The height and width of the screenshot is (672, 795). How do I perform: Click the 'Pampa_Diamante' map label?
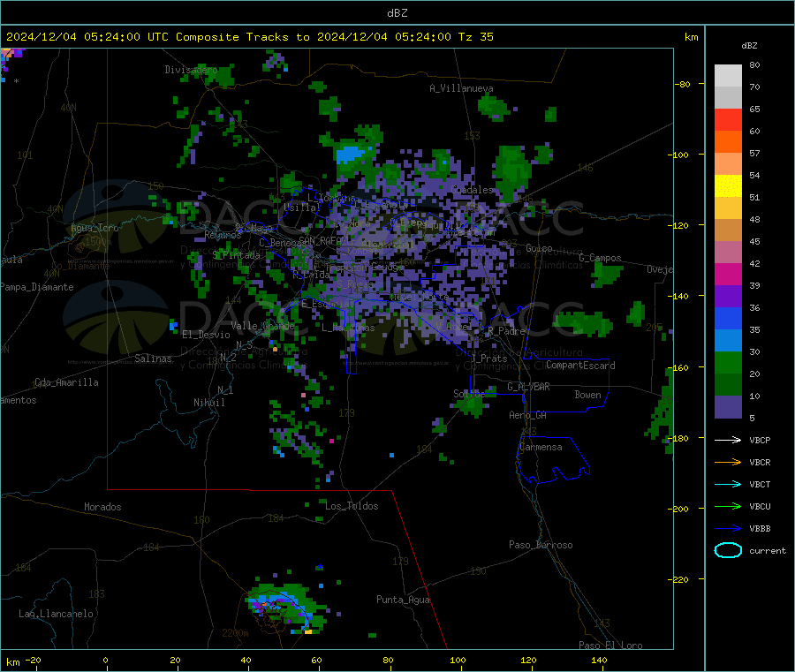click(37, 287)
